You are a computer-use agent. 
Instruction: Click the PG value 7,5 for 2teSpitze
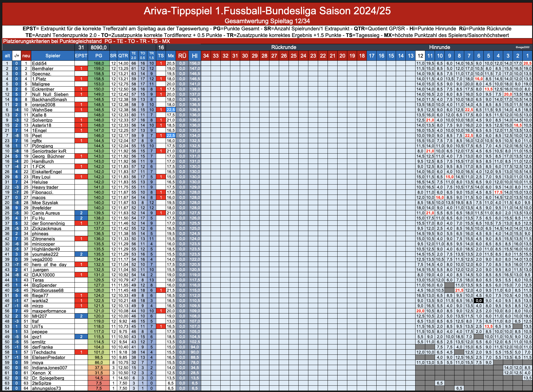(x=99, y=383)
